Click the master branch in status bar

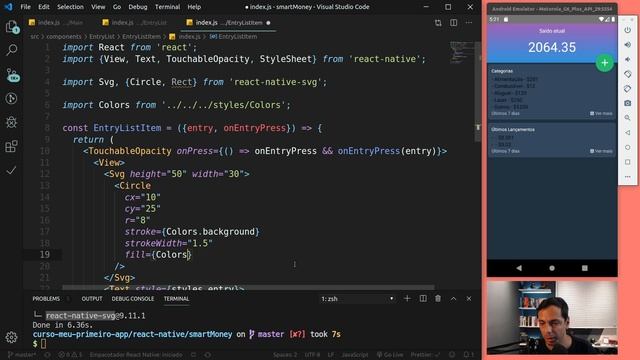pos(22,355)
